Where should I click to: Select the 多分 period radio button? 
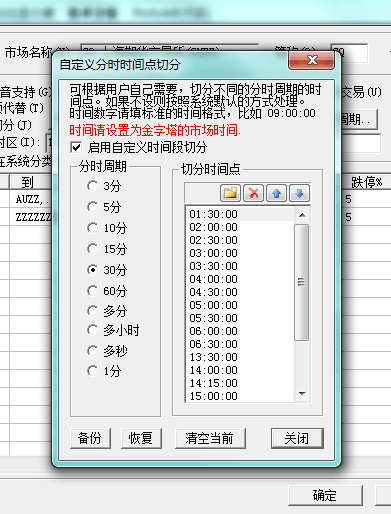[93, 311]
